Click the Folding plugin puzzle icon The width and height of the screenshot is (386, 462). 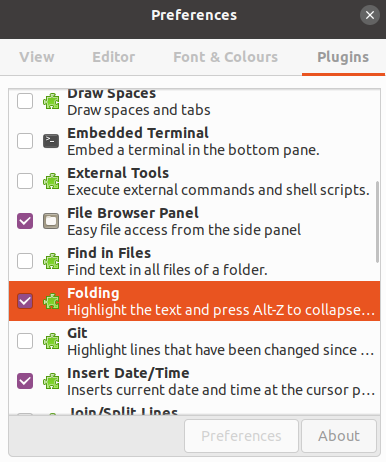coord(51,301)
